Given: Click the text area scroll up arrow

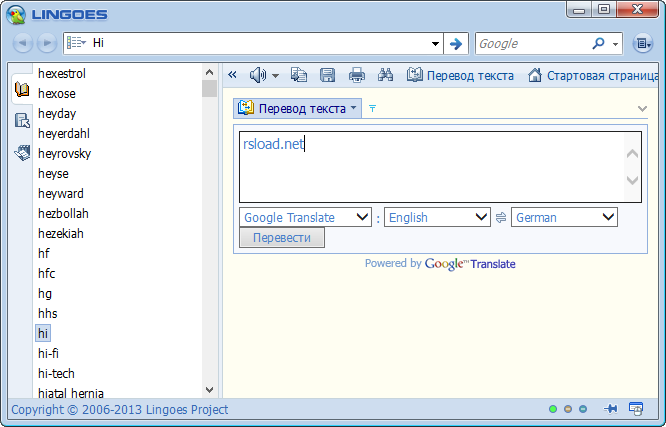Looking at the screenshot, I should 632,153.
